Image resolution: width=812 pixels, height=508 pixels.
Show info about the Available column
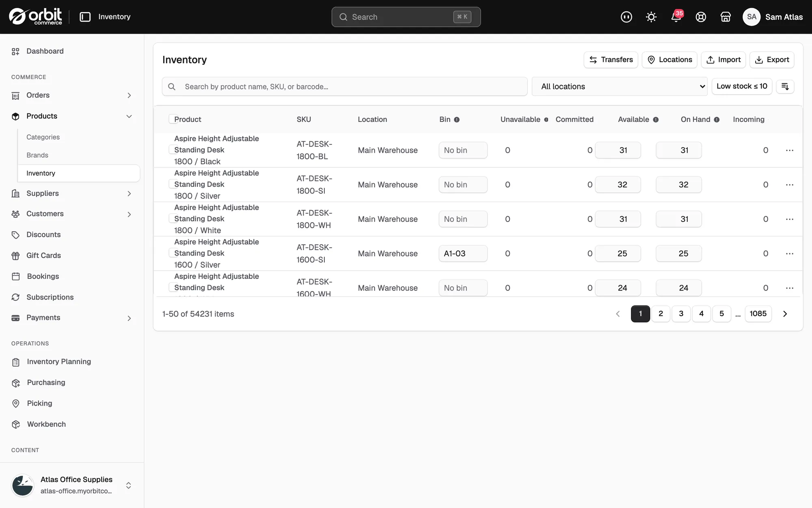click(656, 119)
